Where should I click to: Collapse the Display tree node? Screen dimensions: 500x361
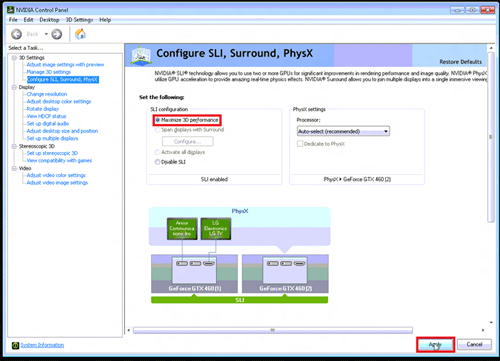14,87
